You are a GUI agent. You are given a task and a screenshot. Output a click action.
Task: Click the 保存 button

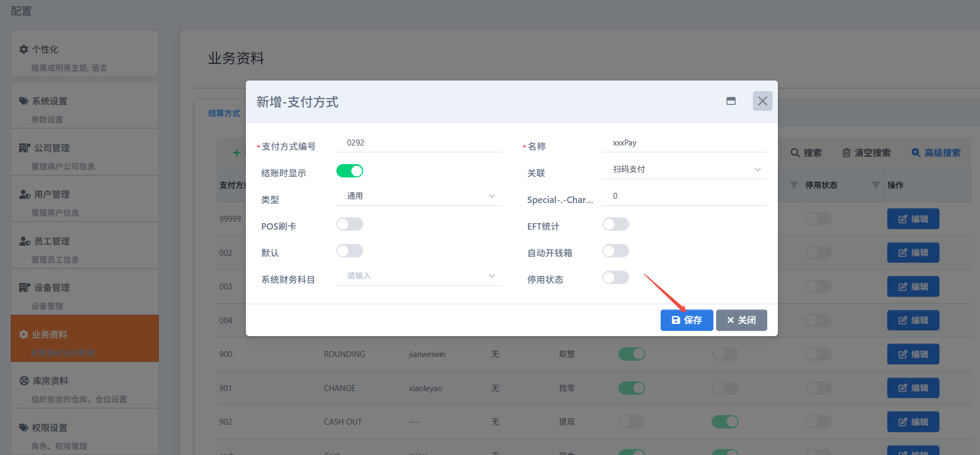tap(686, 320)
